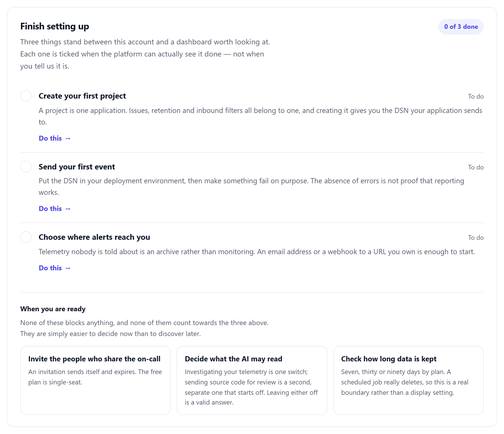The image size is (504, 434).
Task: Click the Choose where alerts reach you heading
Action: point(94,237)
